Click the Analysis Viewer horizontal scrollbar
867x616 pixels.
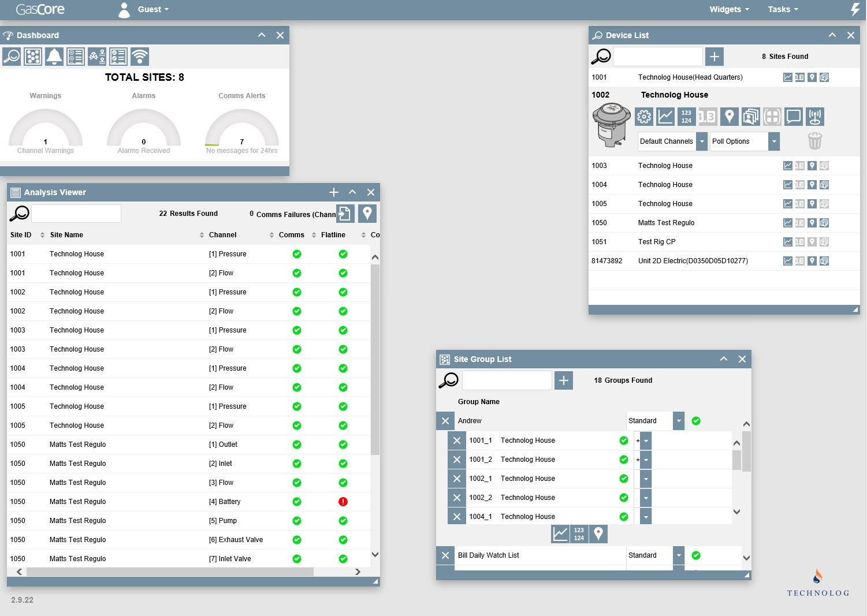(x=170, y=572)
